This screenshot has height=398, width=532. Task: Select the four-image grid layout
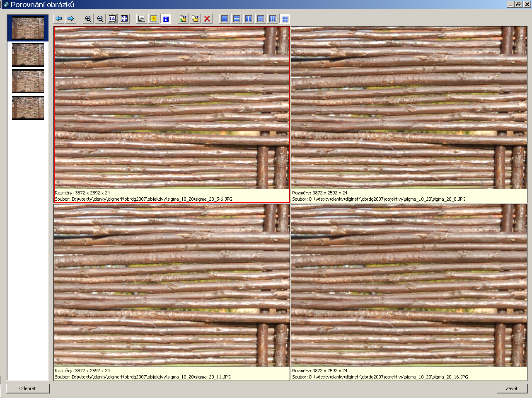[285, 19]
